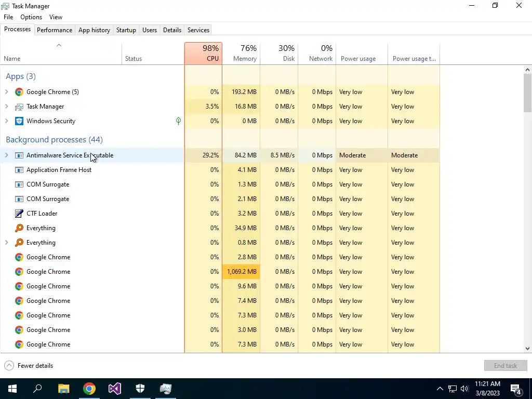The width and height of the screenshot is (532, 399).
Task: Click Chrome icon in the 1,069.2 MB row
Action: [x=19, y=272]
